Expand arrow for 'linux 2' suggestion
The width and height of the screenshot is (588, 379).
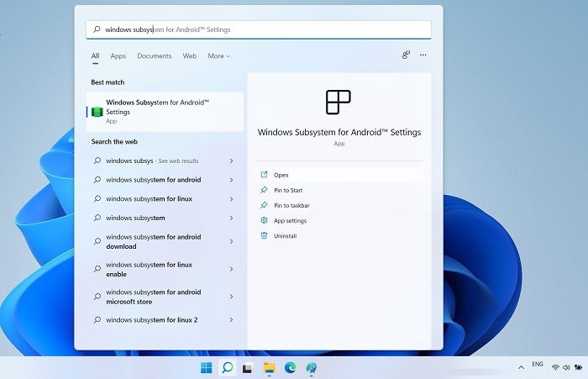[x=231, y=320]
